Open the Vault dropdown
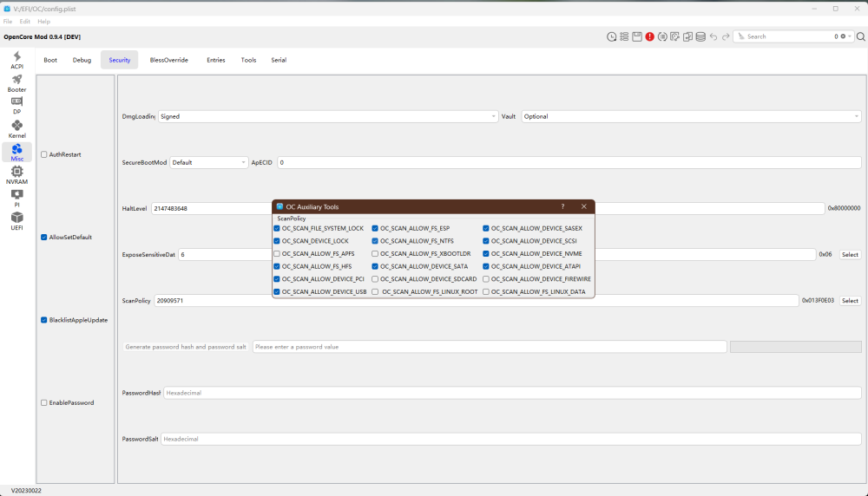Image resolution: width=868 pixels, height=496 pixels. click(x=691, y=117)
